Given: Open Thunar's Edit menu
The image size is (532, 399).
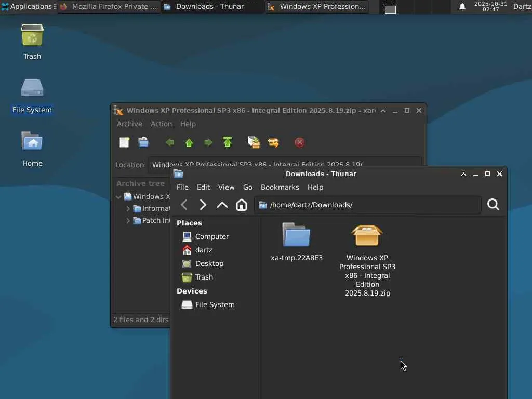Looking at the screenshot, I should click(x=203, y=187).
